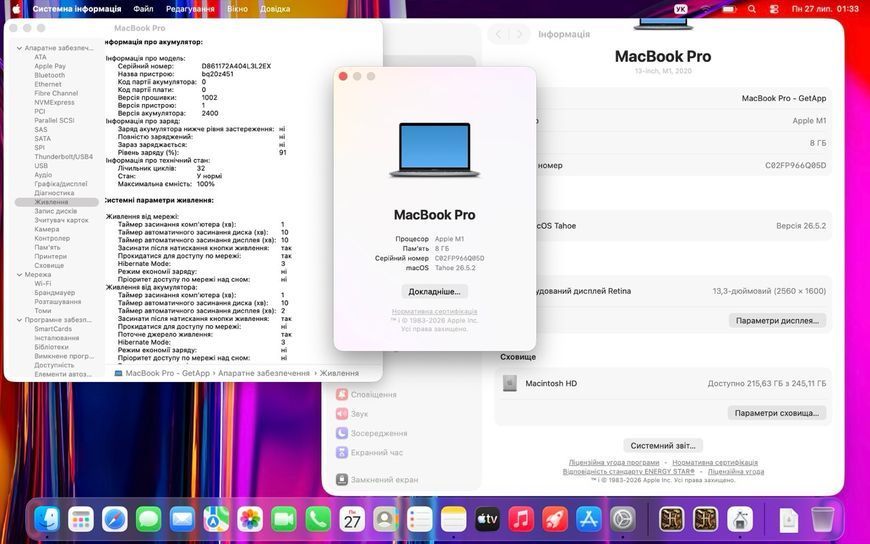Open the Phone app icon

point(318,520)
